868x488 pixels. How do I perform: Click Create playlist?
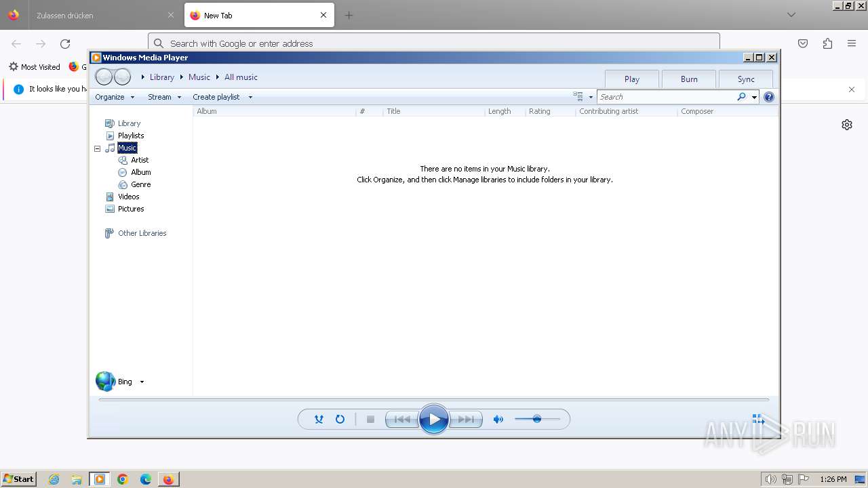coord(216,97)
